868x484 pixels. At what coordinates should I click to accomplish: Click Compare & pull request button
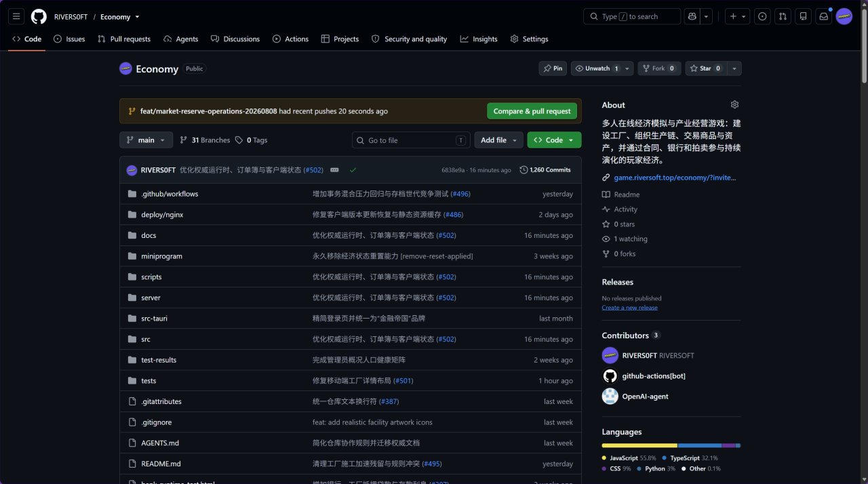click(x=532, y=111)
